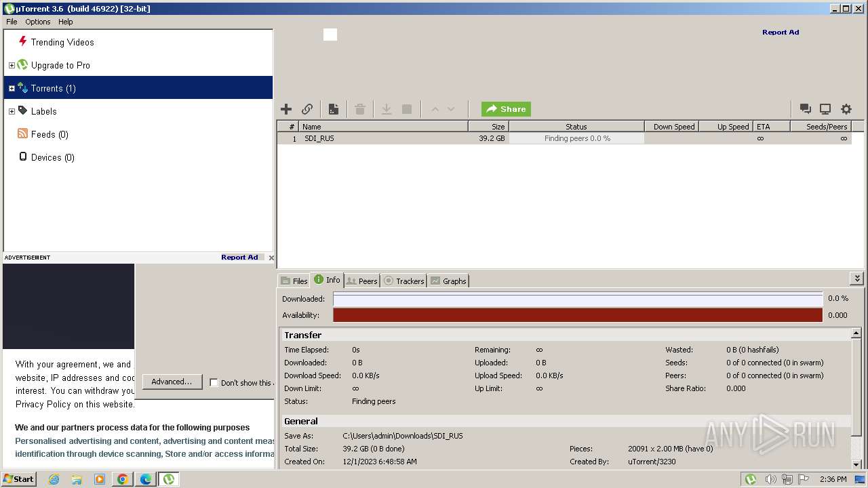Viewport: 868px width, 488px height.
Task: Open the File menu
Action: click(x=12, y=22)
